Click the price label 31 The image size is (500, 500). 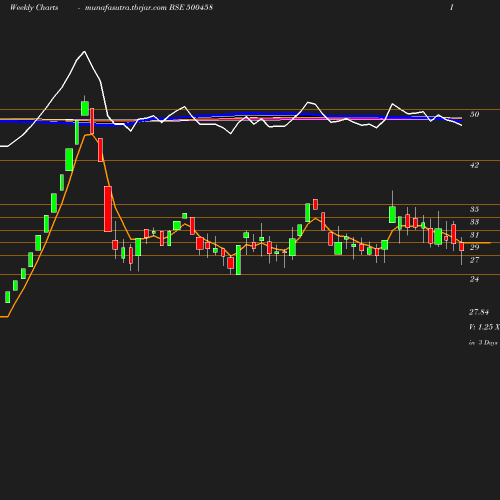(x=474, y=235)
